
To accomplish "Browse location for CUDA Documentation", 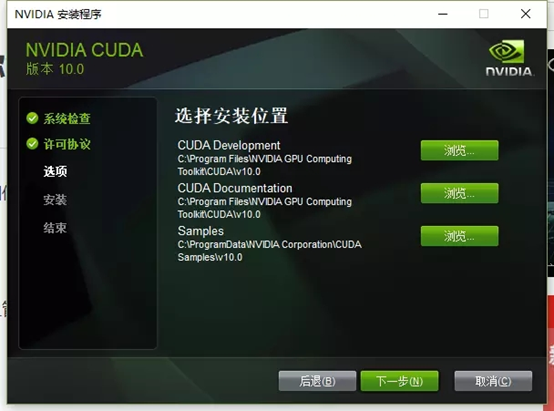I will 459,193.
